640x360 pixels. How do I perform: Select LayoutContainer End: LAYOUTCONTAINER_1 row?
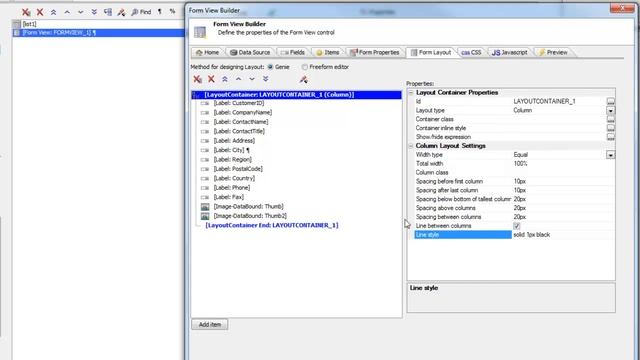coord(272,226)
